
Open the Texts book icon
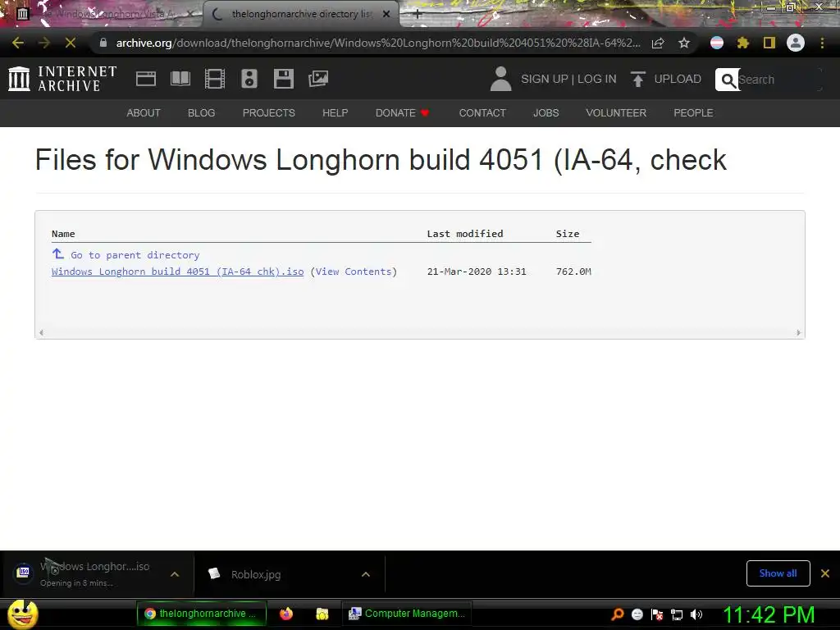pyautogui.click(x=180, y=79)
